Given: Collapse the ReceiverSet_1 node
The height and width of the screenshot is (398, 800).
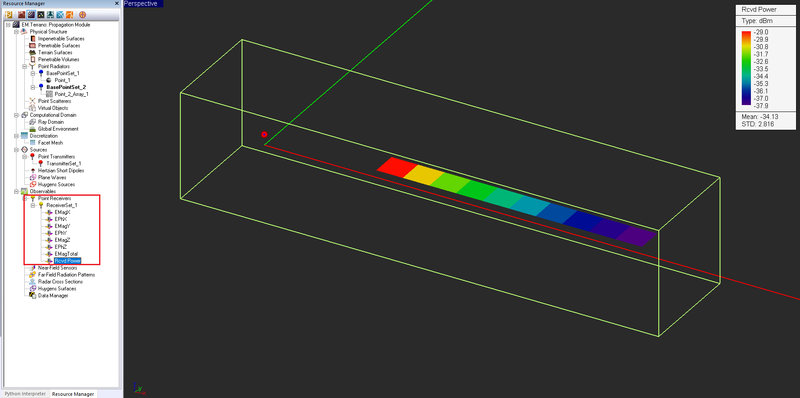Looking at the screenshot, I should (33, 205).
